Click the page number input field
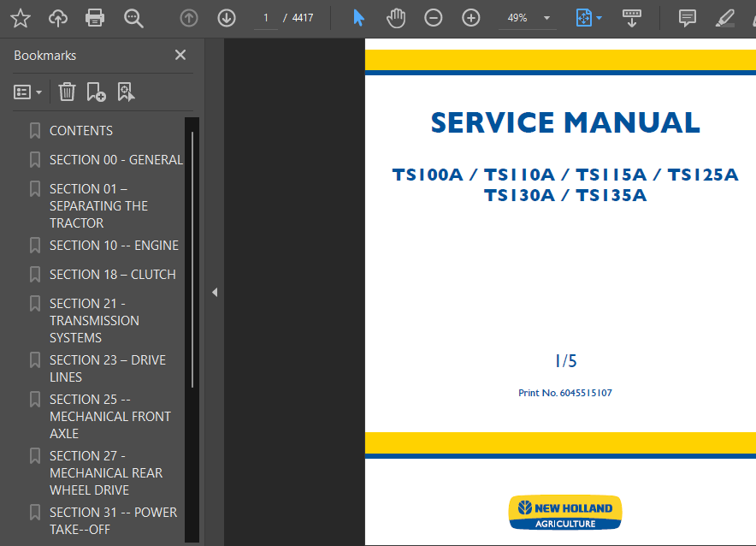756x546 pixels. point(265,17)
